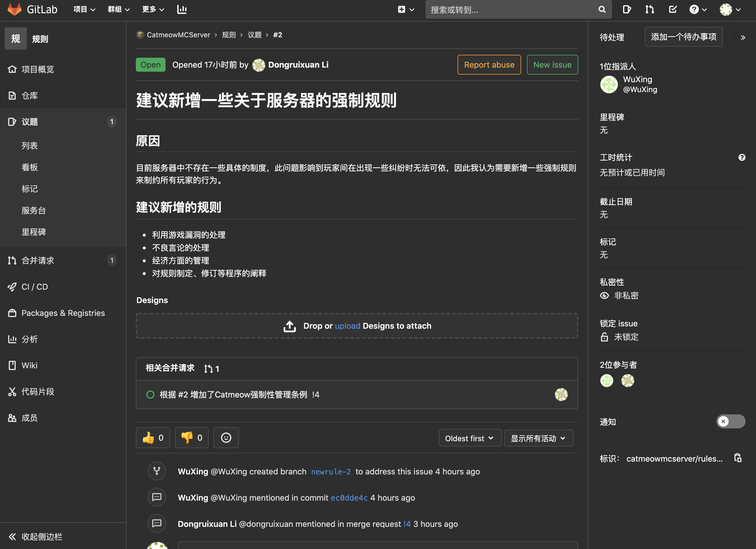Image resolution: width=756 pixels, height=549 pixels.
Task: Collapse right sidebar with double chevron
Action: click(743, 37)
